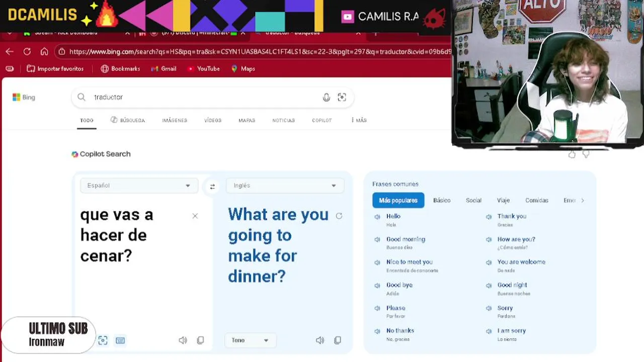The height and width of the screenshot is (362, 644).
Task: Click the Más populares button
Action: pyautogui.click(x=398, y=200)
